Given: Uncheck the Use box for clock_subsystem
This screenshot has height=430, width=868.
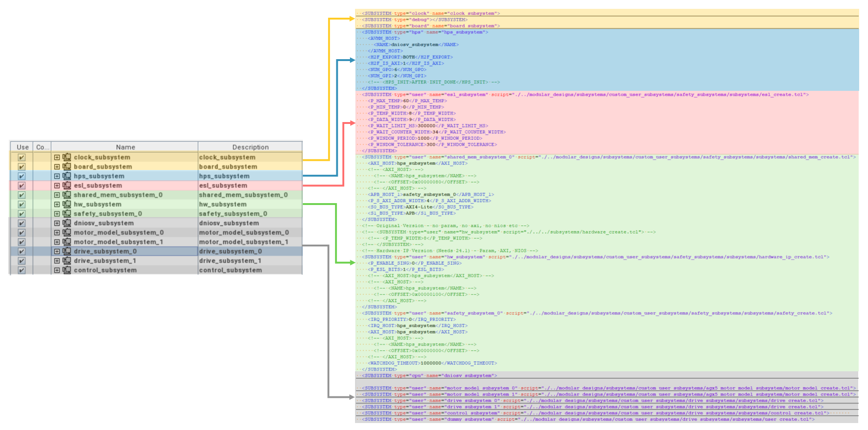Looking at the screenshot, I should pos(21,157).
